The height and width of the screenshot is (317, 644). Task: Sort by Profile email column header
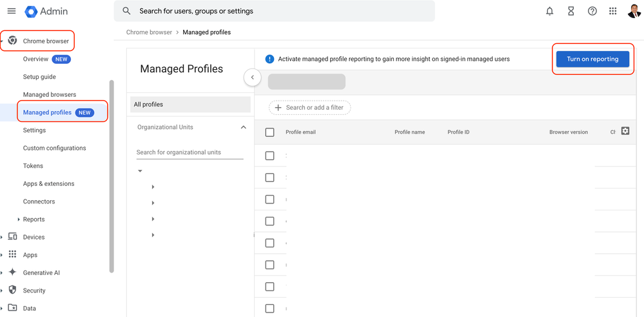click(300, 132)
